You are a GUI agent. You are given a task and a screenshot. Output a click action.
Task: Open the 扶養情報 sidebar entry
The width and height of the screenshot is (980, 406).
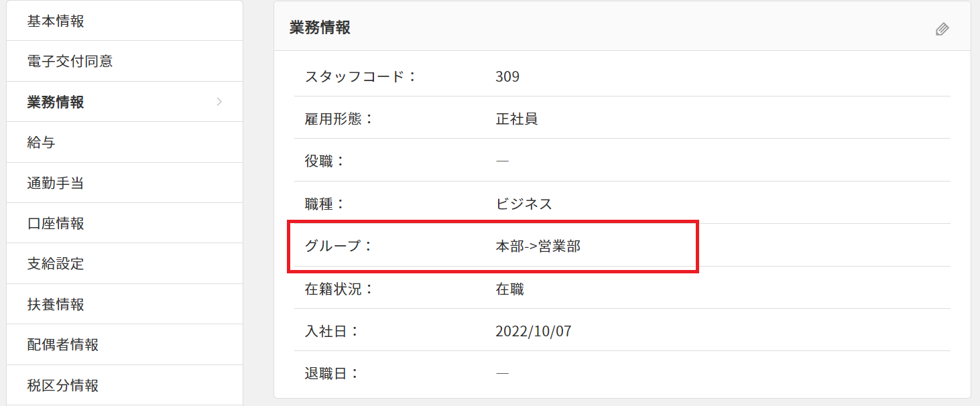(56, 304)
